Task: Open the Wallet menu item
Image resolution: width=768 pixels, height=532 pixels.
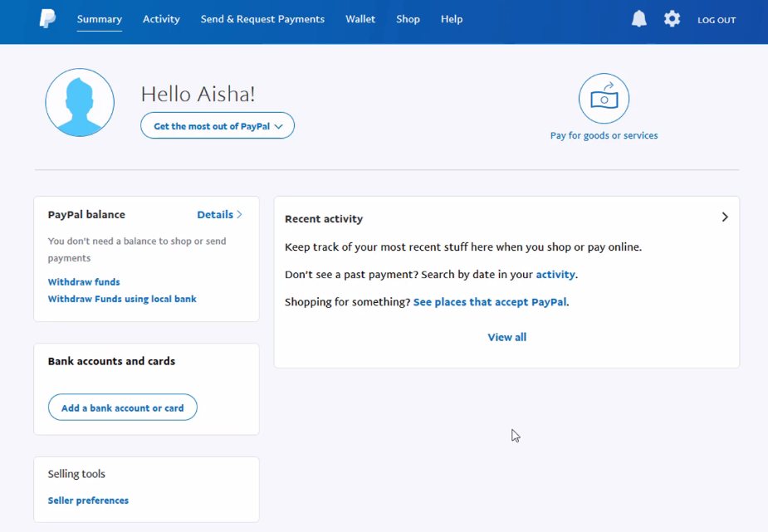Action: click(x=360, y=19)
